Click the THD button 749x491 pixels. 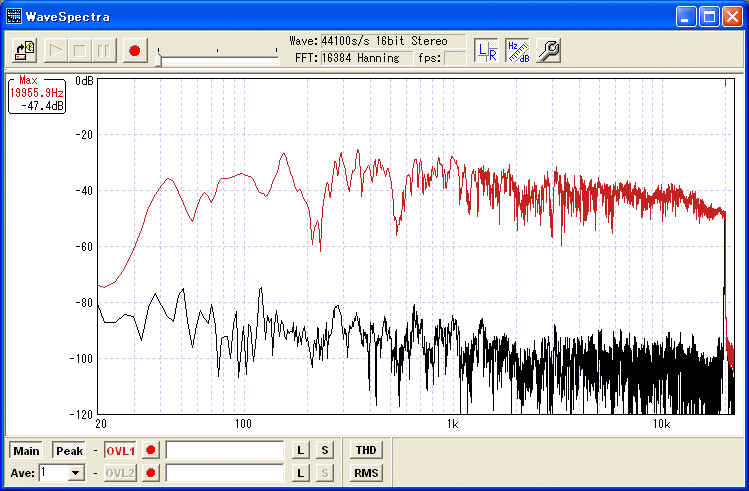click(365, 451)
